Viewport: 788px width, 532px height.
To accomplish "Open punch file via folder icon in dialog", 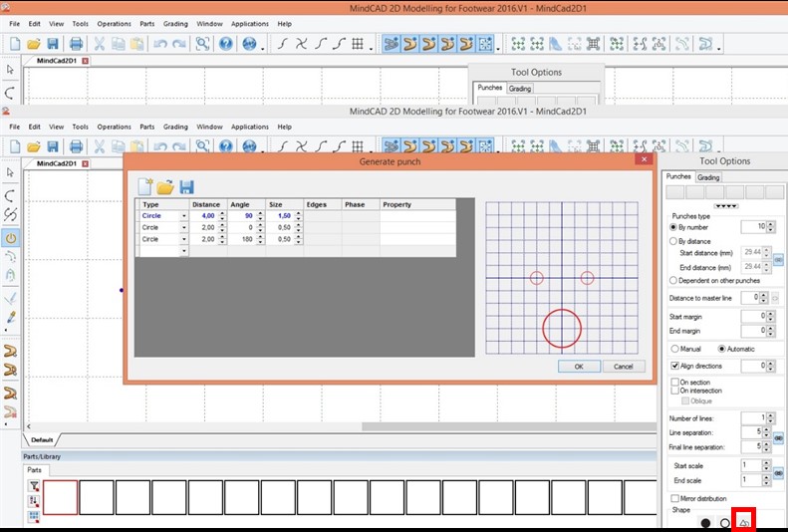I will point(165,187).
